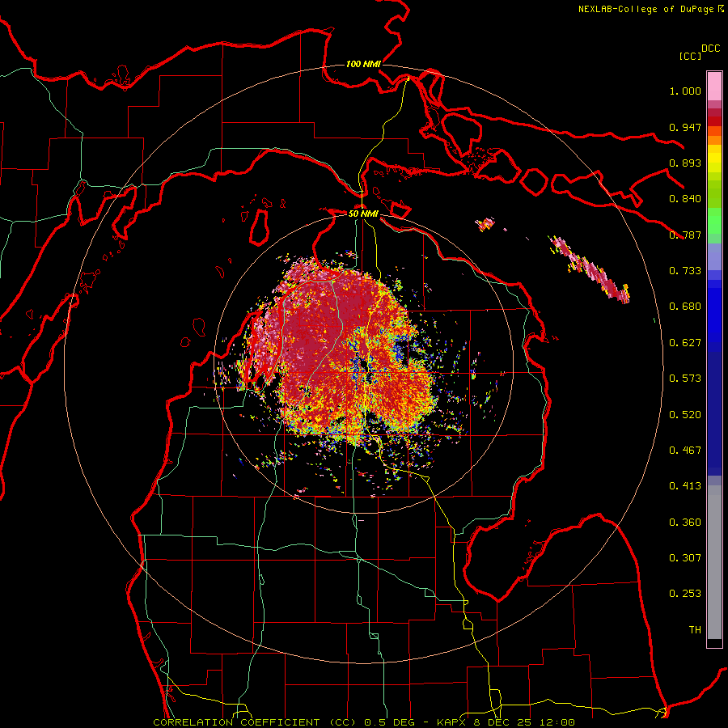This screenshot has height=728, width=728.
Task: Click the TH threshold label
Action: point(695,630)
